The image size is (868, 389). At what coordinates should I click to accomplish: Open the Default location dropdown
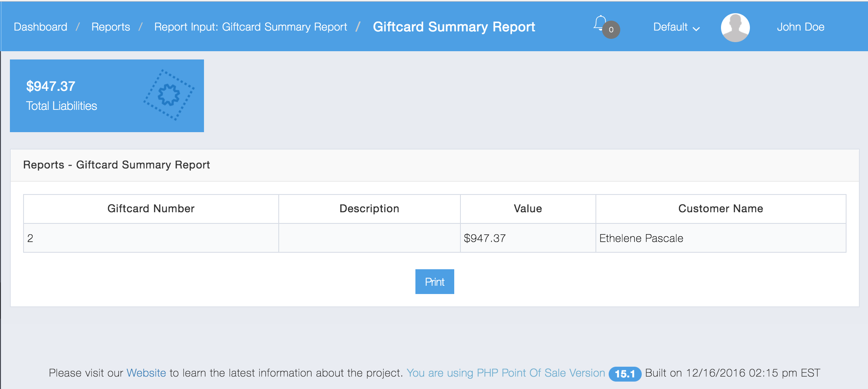pos(670,27)
